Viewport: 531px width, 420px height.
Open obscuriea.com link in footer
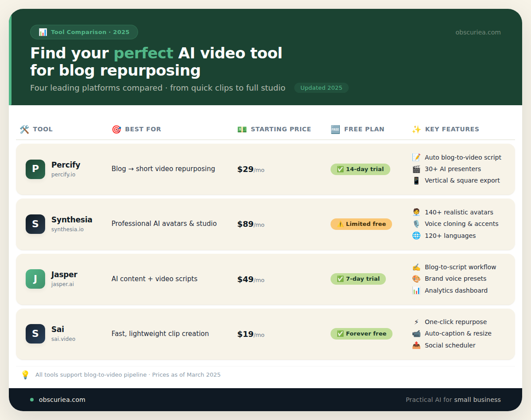(62, 400)
